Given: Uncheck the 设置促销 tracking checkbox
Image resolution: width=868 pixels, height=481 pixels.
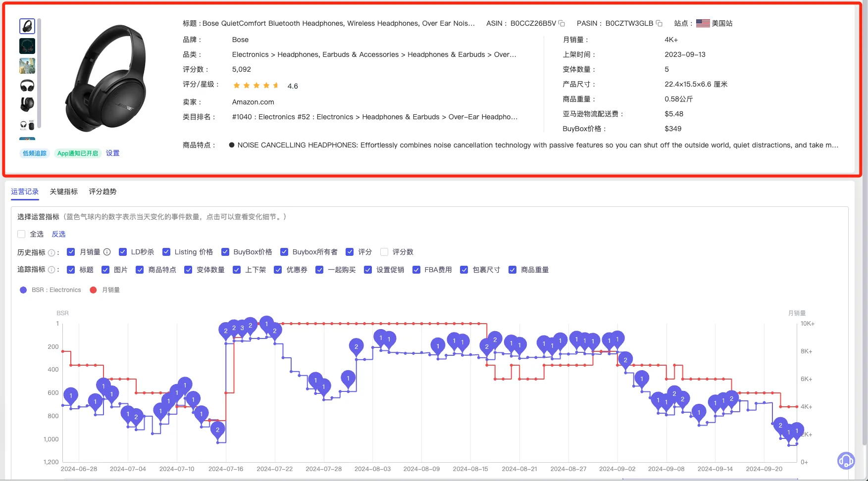Looking at the screenshot, I should 368,270.
